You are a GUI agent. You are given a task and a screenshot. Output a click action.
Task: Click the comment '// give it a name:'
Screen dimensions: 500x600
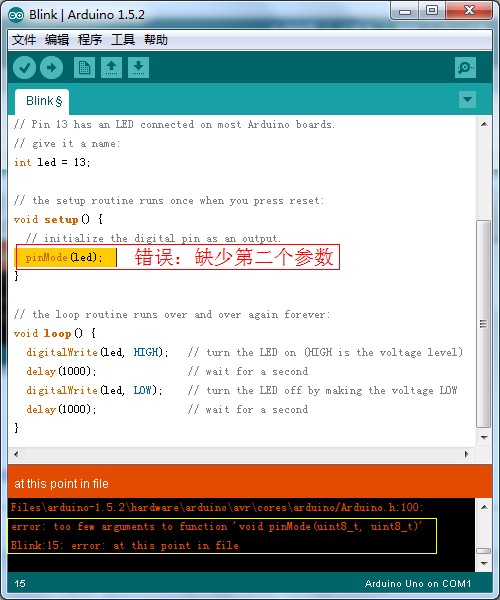tap(67, 143)
